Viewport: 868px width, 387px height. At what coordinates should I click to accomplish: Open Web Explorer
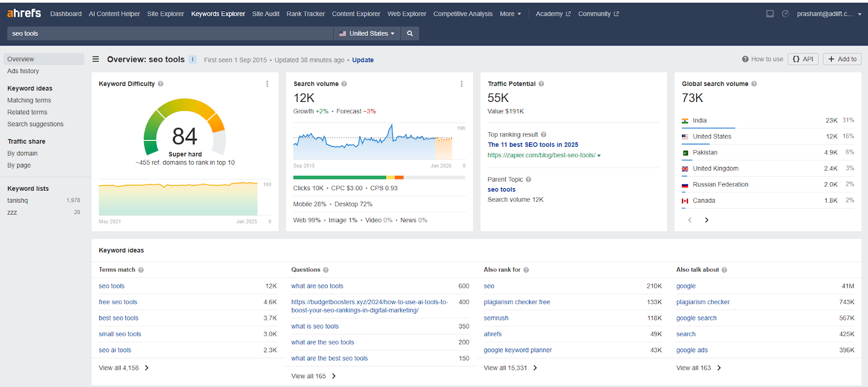407,14
